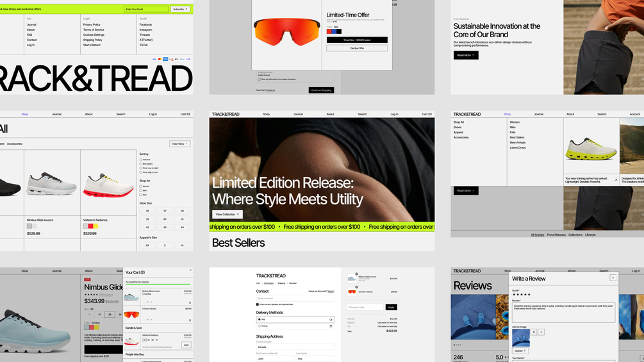Open the Country/region Canada field
Screen dimensions: 644x362
tap(295, 347)
